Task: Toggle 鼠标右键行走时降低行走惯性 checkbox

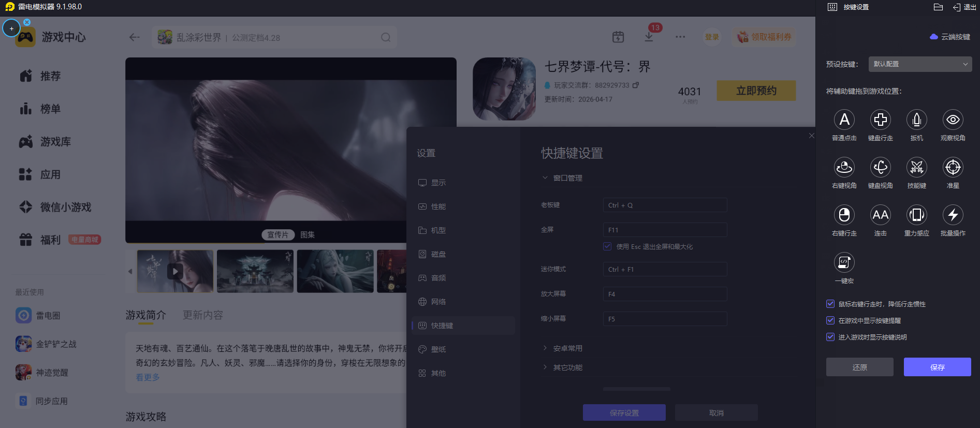Action: 830,304
